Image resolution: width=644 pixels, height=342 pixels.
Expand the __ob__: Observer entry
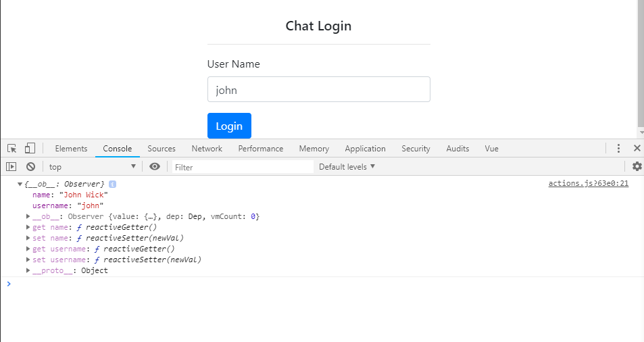28,216
